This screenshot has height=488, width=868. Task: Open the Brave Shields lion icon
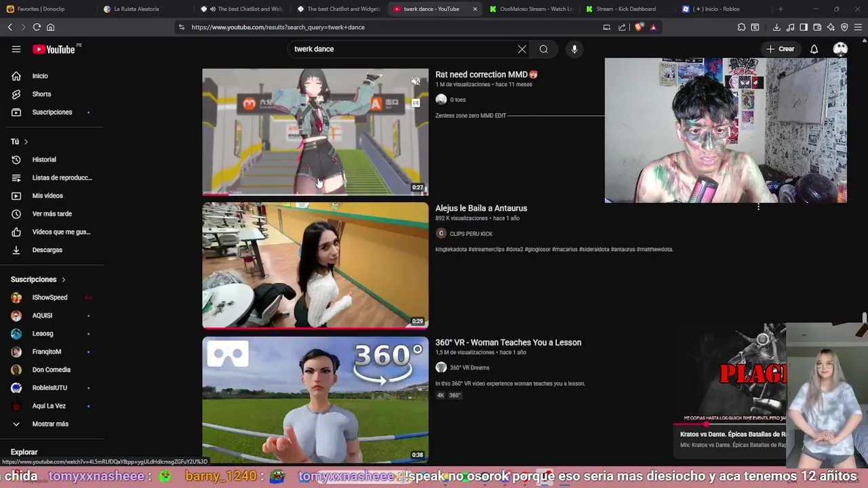pyautogui.click(x=639, y=27)
